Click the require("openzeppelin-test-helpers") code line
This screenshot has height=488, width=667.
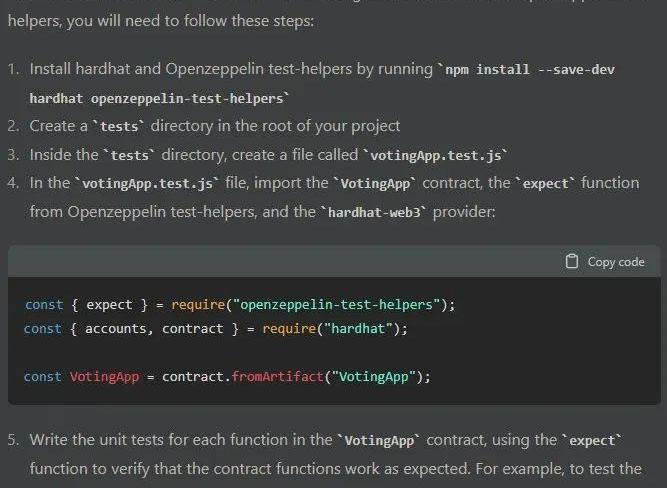point(239,305)
